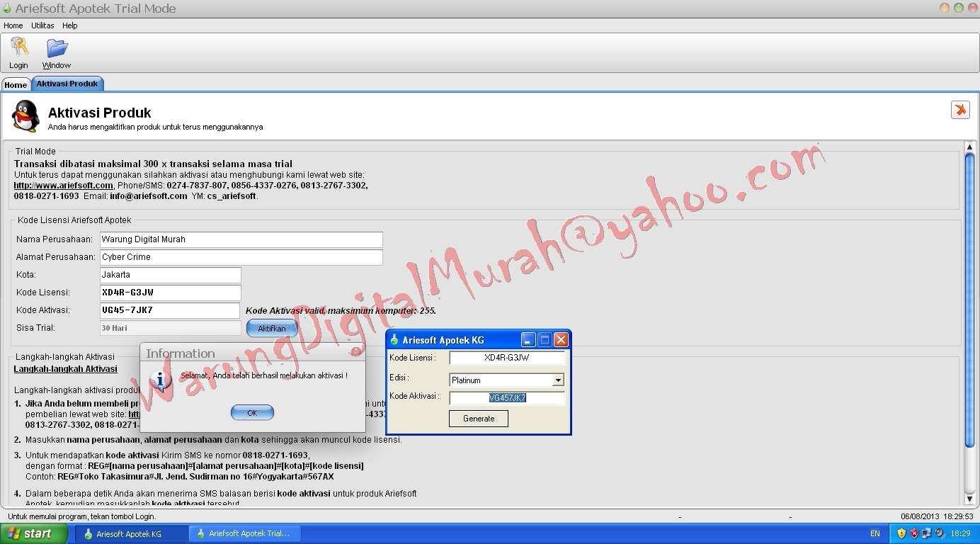
Task: Click the Ariesoft Apotek KG title bar icon
Action: click(394, 340)
